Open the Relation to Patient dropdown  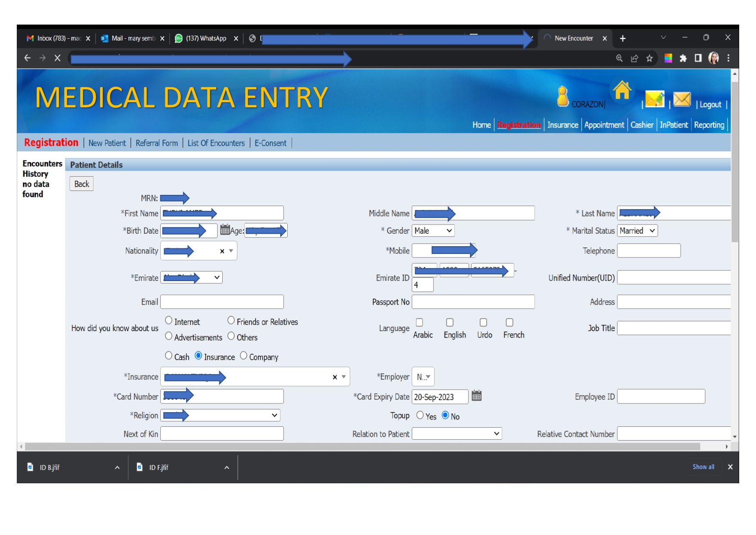pyautogui.click(x=457, y=433)
